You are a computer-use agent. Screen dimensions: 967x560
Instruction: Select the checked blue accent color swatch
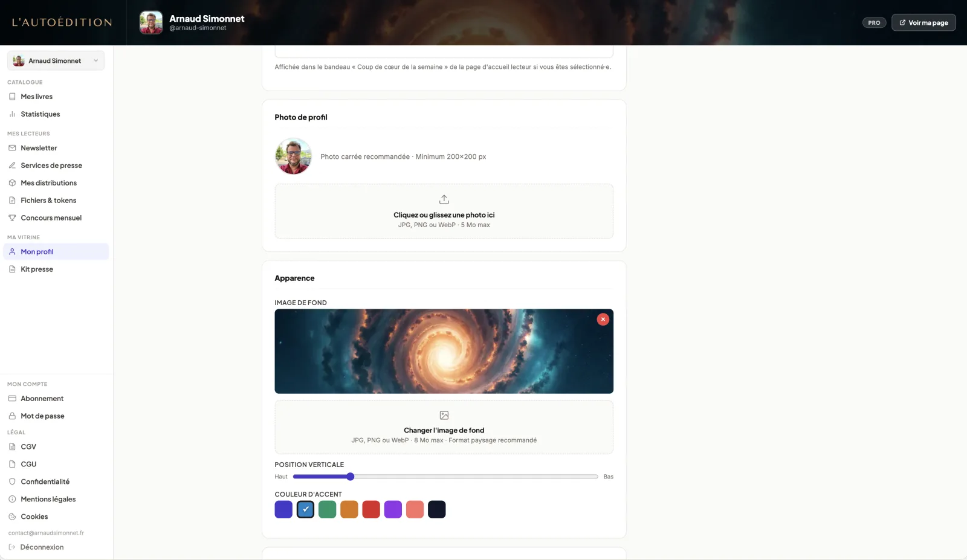pyautogui.click(x=306, y=509)
